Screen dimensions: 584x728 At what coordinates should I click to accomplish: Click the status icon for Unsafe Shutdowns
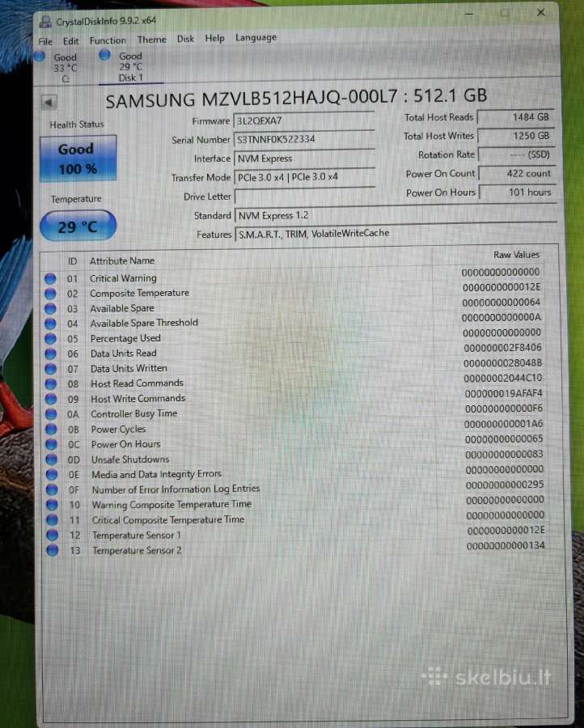[x=52, y=460]
